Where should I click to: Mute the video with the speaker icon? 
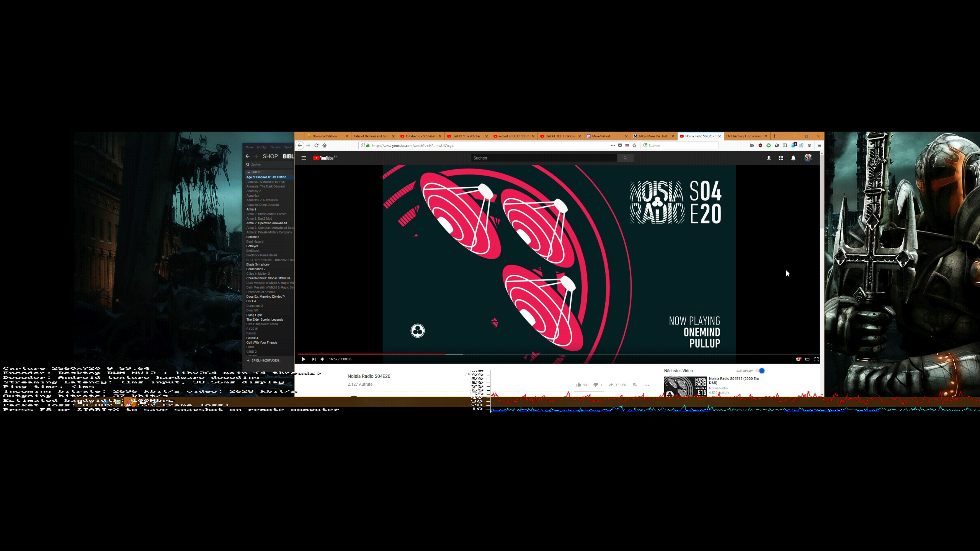pyautogui.click(x=322, y=359)
